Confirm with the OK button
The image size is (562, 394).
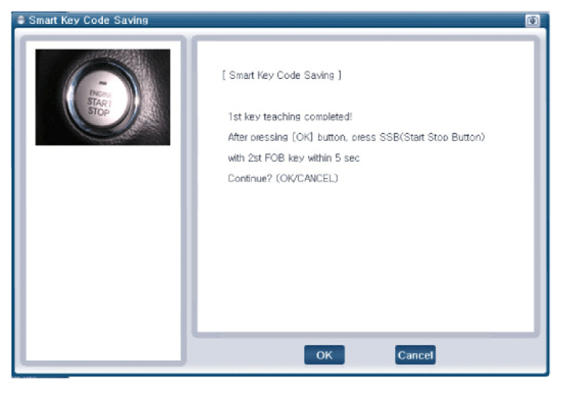pyautogui.click(x=324, y=355)
